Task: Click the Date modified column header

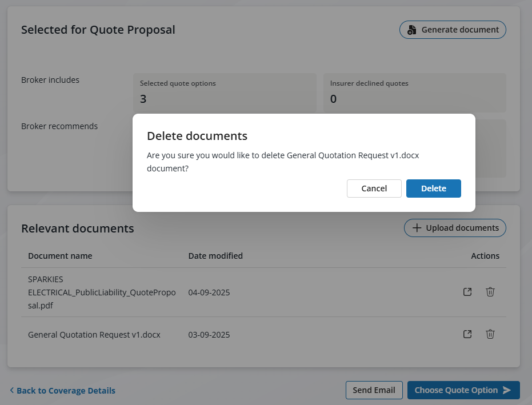Action: click(215, 256)
